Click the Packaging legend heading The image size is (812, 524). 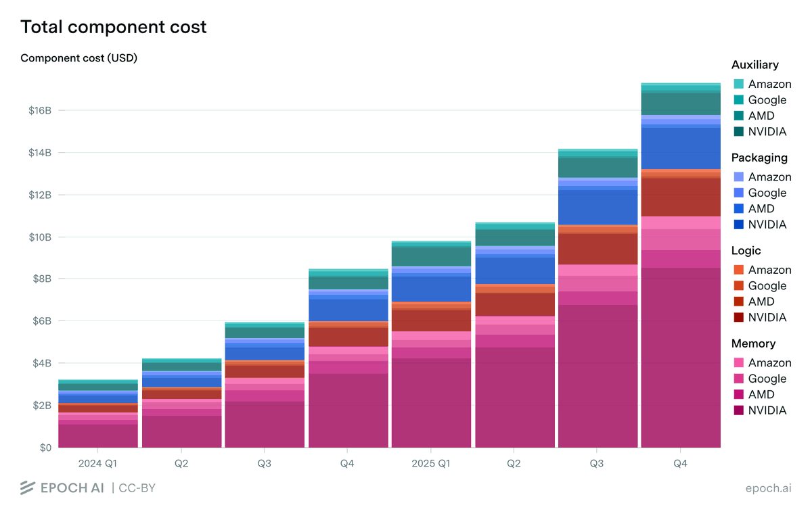[x=760, y=158]
